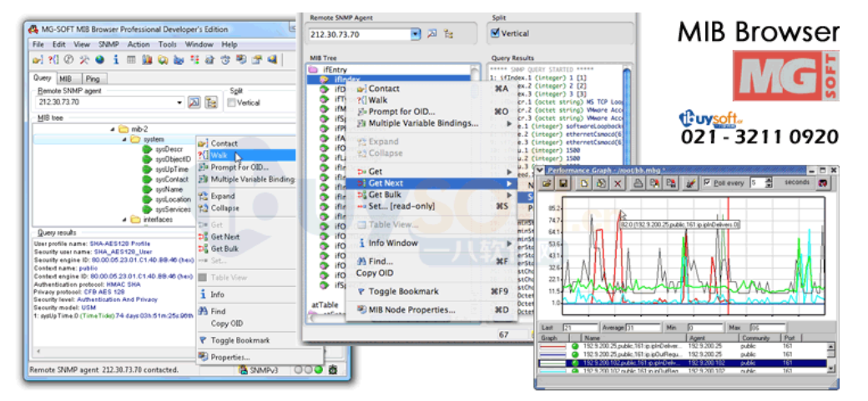Open the SNMP menu
The width and height of the screenshot is (868, 401).
click(x=108, y=44)
